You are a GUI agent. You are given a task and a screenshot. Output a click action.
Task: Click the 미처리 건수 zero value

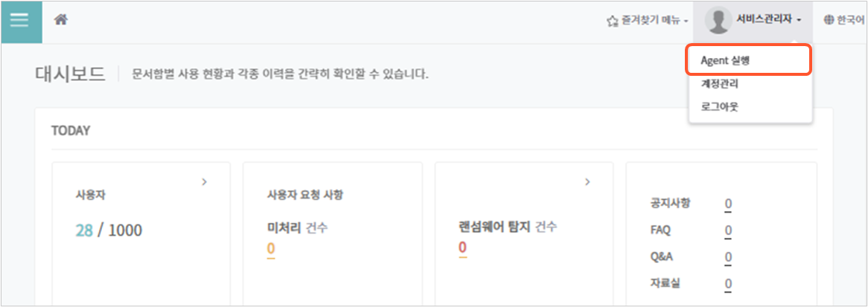[x=271, y=248]
